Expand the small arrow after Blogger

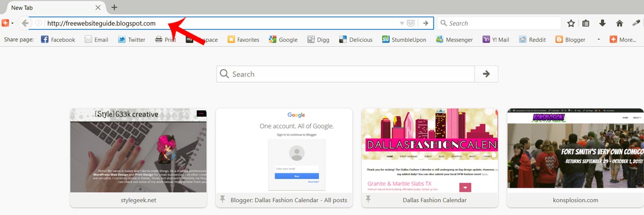[598, 39]
